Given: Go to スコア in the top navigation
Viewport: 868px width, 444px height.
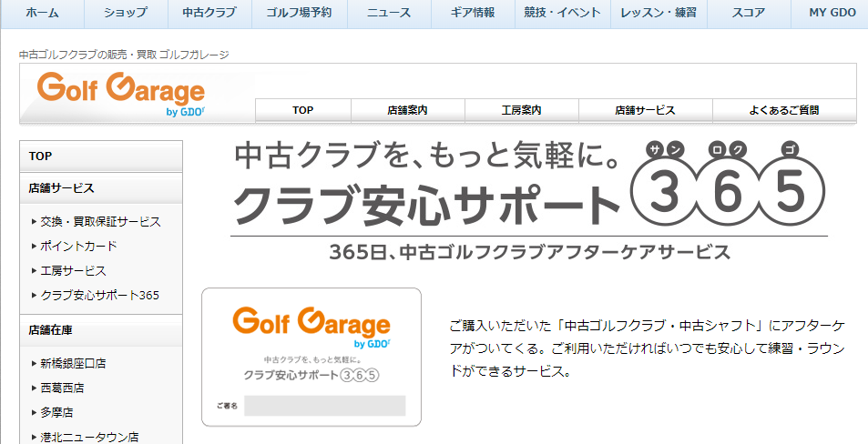Looking at the screenshot, I should tap(749, 13).
